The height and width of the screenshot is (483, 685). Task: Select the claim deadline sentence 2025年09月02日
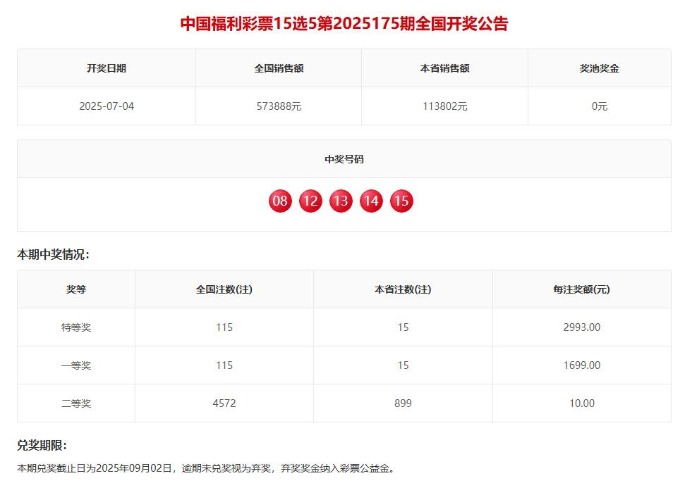(x=134, y=469)
